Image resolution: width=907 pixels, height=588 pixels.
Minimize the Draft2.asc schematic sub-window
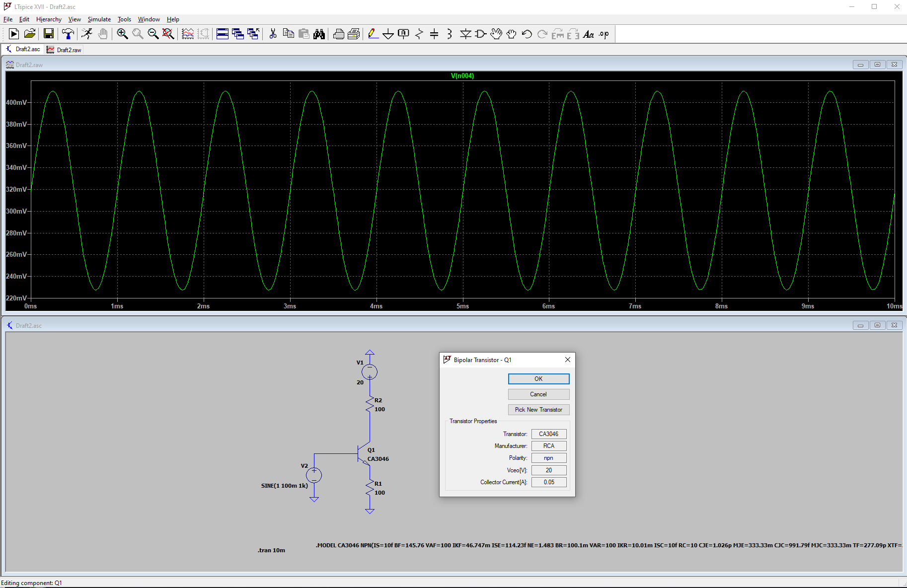(x=861, y=325)
